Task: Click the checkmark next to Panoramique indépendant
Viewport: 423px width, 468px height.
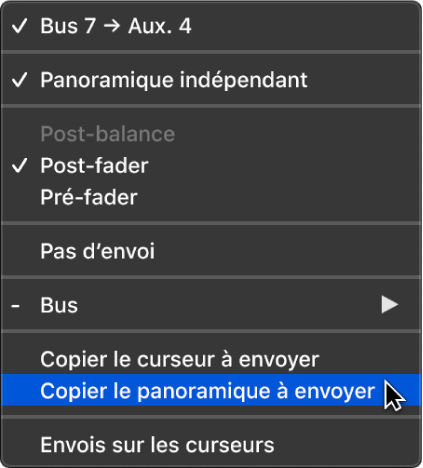Action: click(20, 80)
